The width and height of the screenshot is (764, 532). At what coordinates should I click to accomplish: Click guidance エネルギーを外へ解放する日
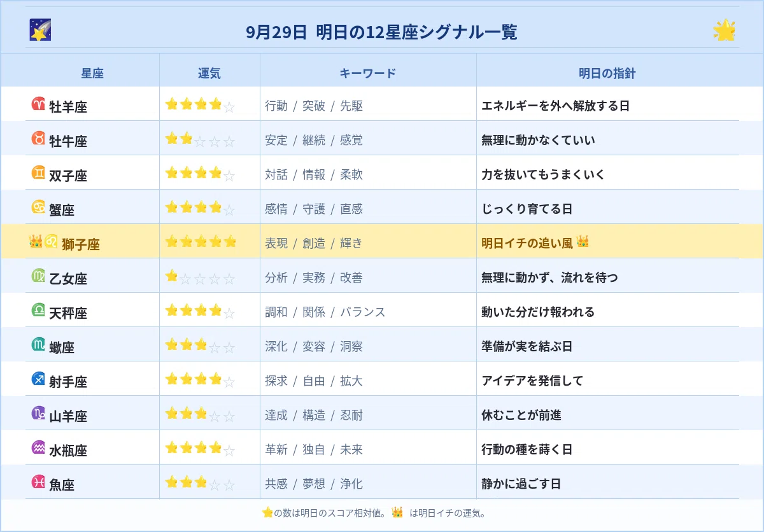point(556,106)
